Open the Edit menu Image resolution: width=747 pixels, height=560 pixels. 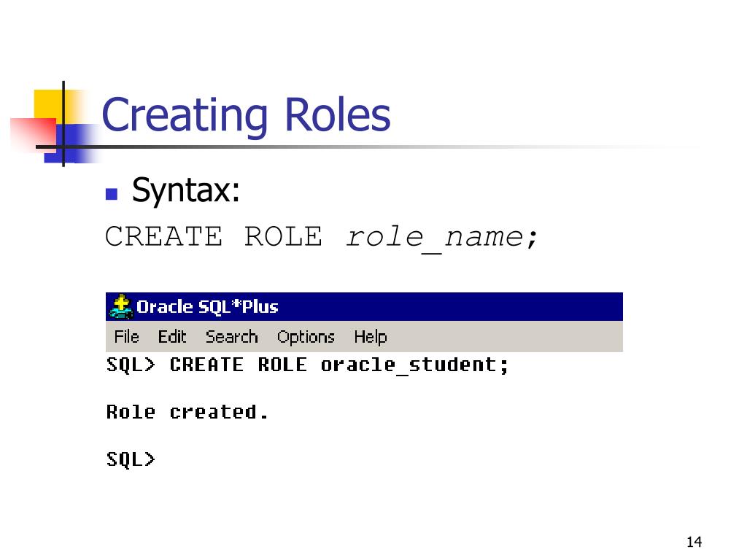tap(172, 337)
